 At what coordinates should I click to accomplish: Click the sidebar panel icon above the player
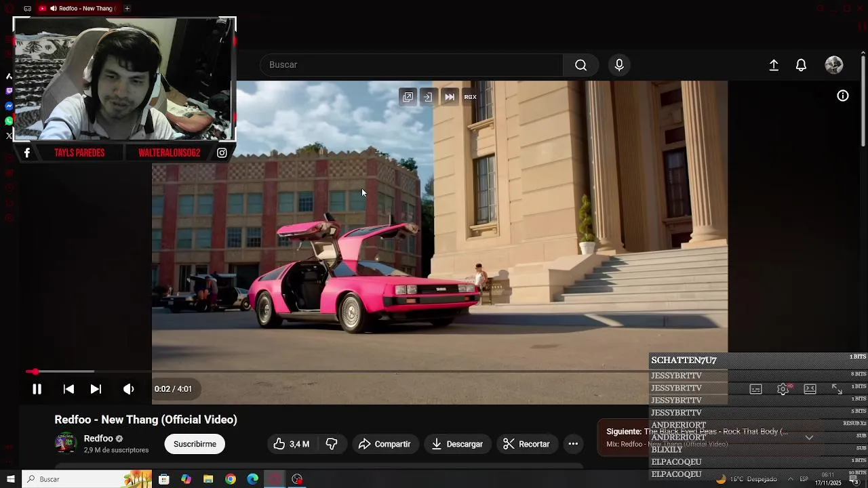(428, 97)
